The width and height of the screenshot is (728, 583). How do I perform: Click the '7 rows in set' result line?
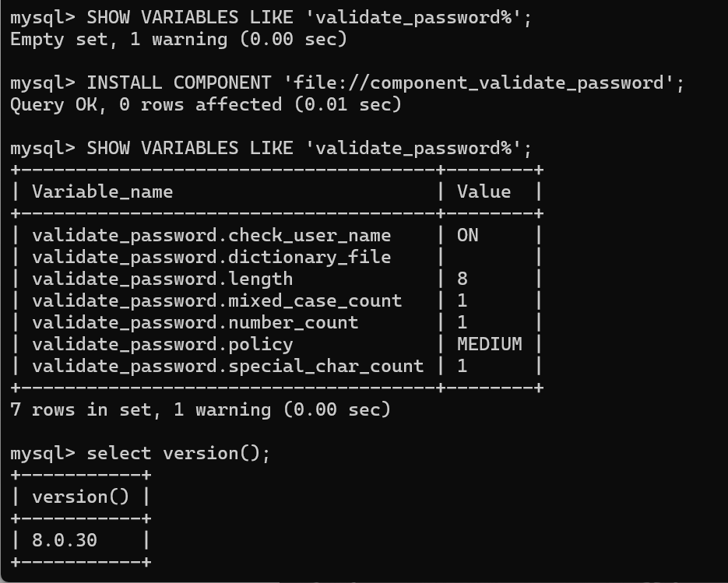pos(200,409)
